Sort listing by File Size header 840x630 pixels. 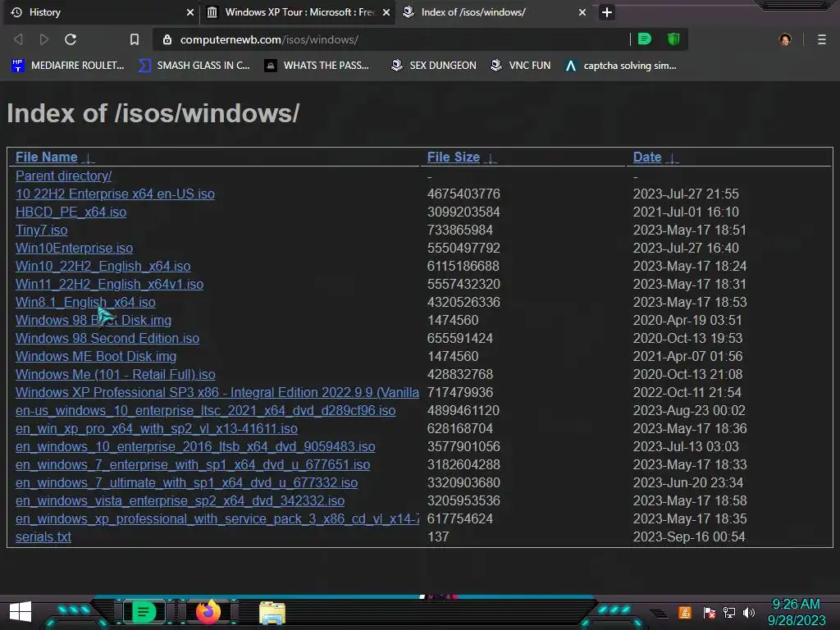point(453,157)
